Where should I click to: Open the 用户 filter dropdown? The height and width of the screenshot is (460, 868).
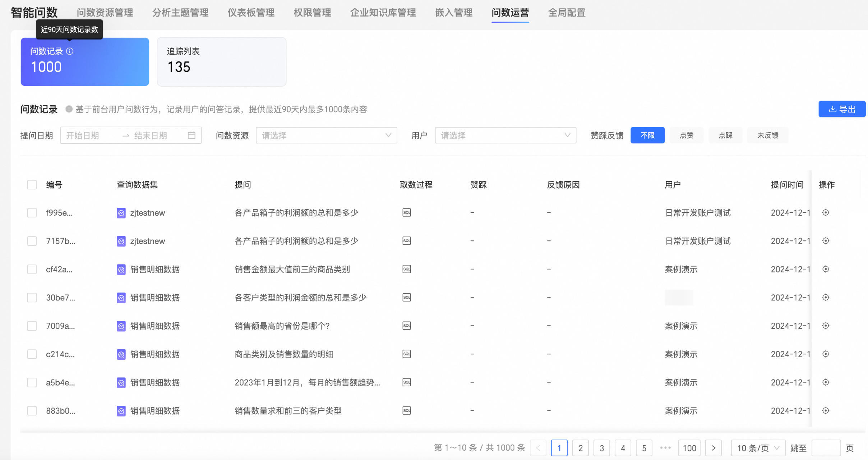pyautogui.click(x=505, y=135)
